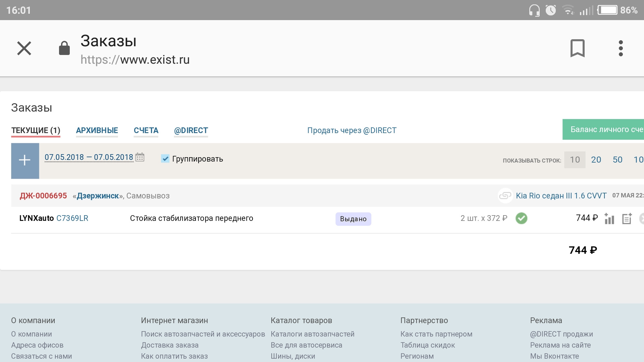Open @DIRECT продажи footer link
The width and height of the screenshot is (644, 362).
561,334
